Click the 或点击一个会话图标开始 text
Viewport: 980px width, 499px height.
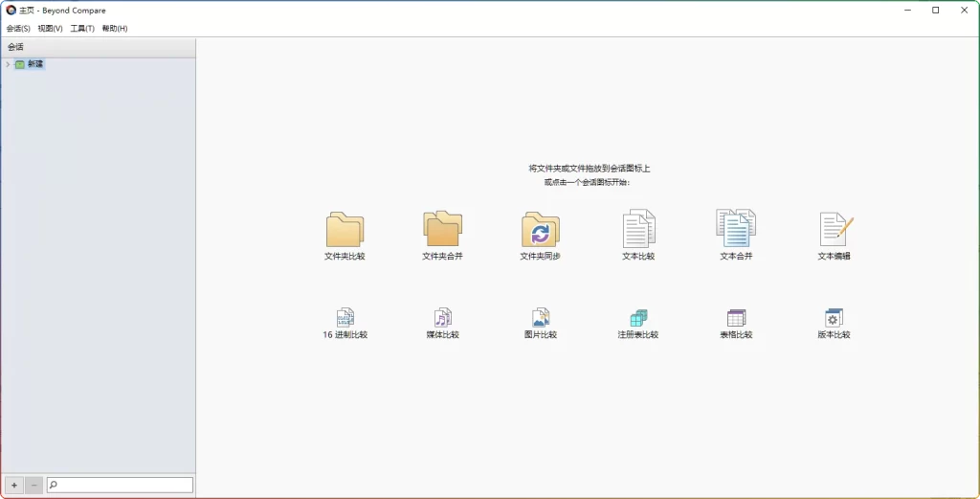587,183
